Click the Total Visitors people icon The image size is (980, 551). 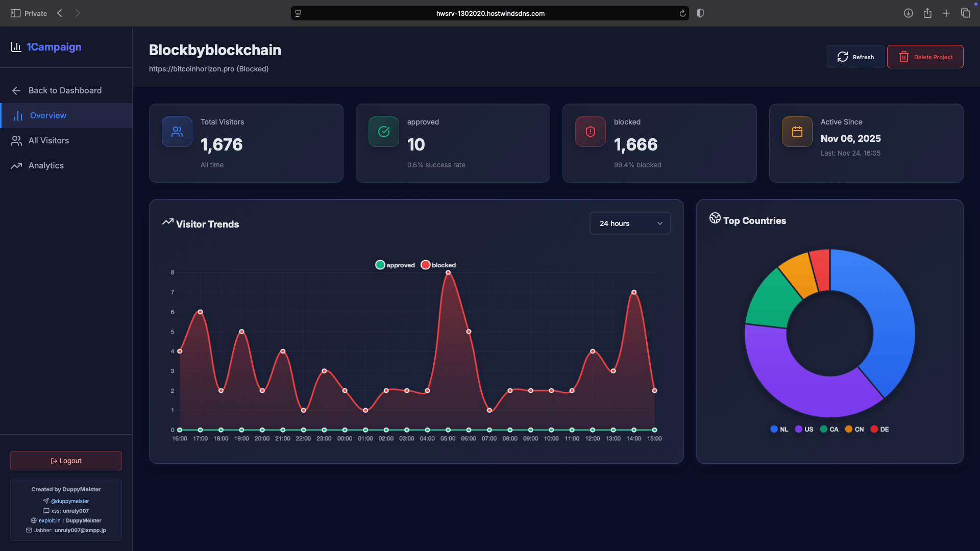click(177, 132)
